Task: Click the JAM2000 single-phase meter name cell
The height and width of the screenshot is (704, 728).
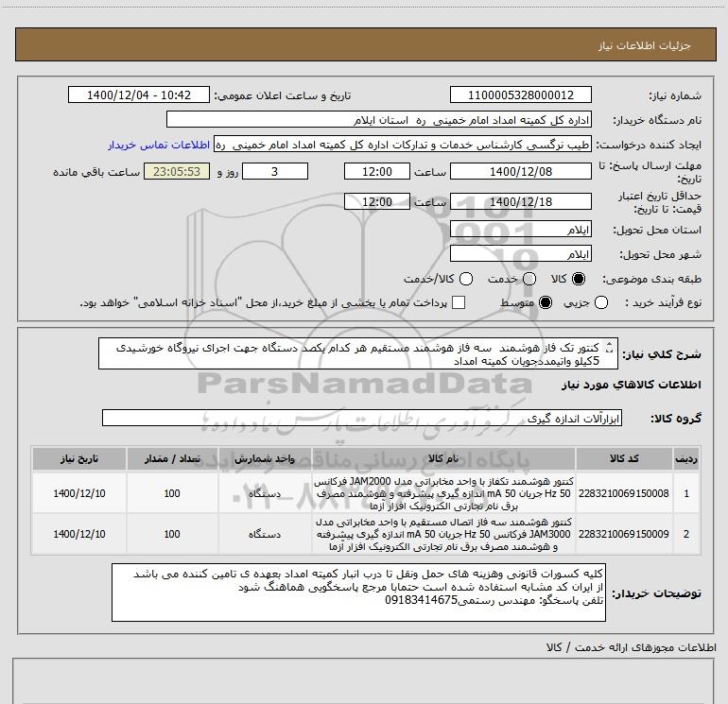Action: tap(443, 493)
